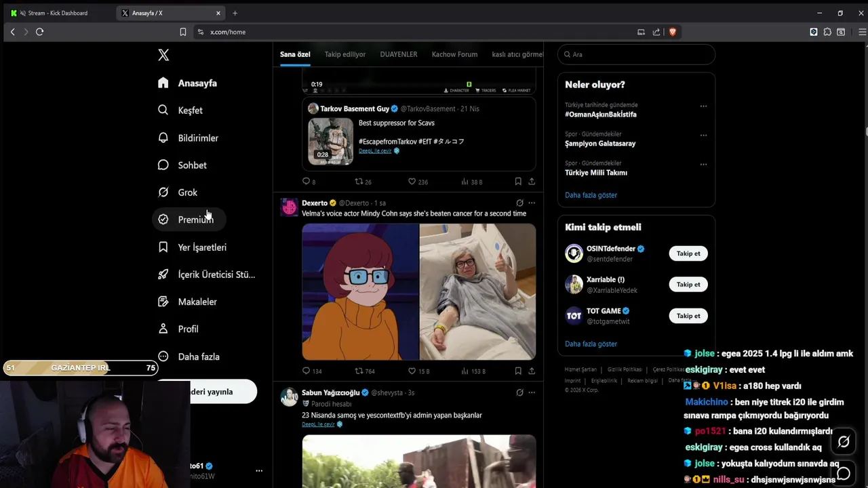Open more options on Dexerto post
The image size is (868, 488).
coord(532,203)
